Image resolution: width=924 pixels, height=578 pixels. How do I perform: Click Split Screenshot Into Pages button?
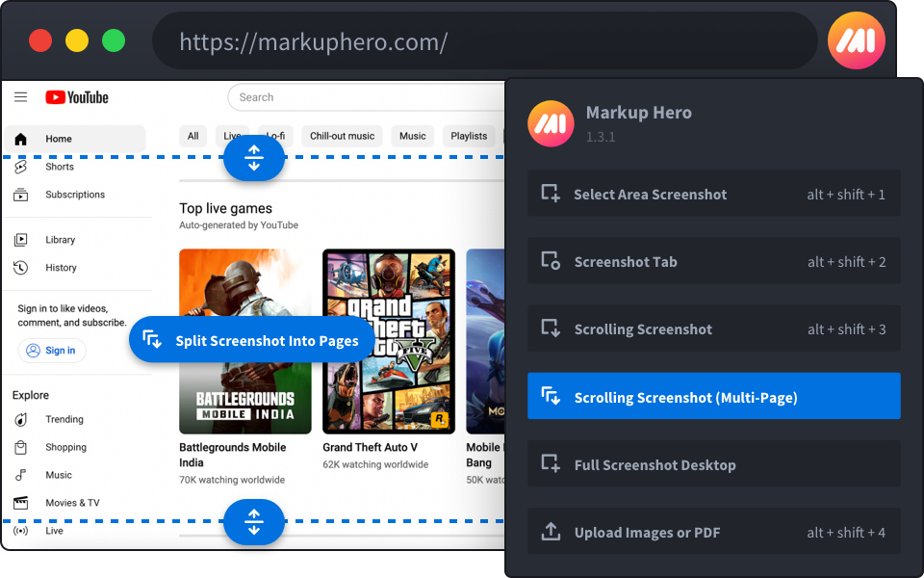point(252,339)
